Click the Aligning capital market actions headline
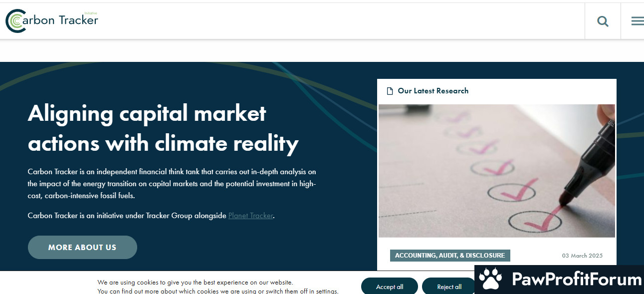This screenshot has width=644, height=294. tap(163, 128)
